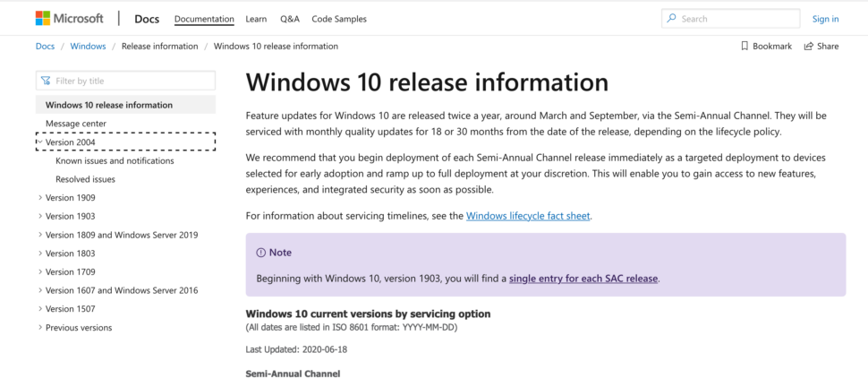Image resolution: width=868 pixels, height=387 pixels.
Task: Click the Microsoft logo icon
Action: tap(43, 18)
